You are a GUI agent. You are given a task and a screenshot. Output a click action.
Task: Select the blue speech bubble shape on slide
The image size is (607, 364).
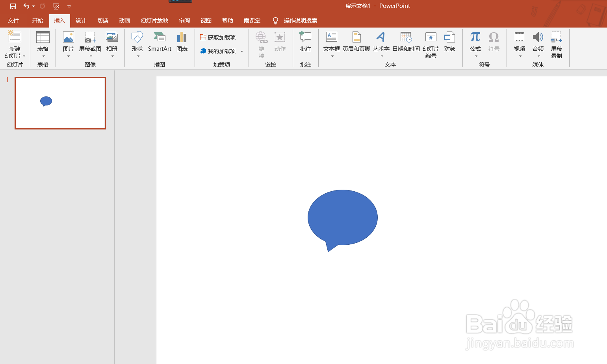[342, 220]
